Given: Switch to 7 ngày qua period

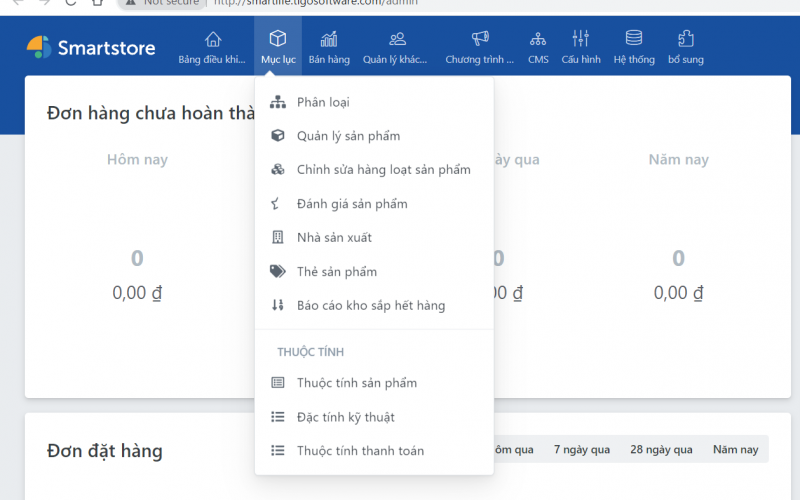Looking at the screenshot, I should 582,449.
